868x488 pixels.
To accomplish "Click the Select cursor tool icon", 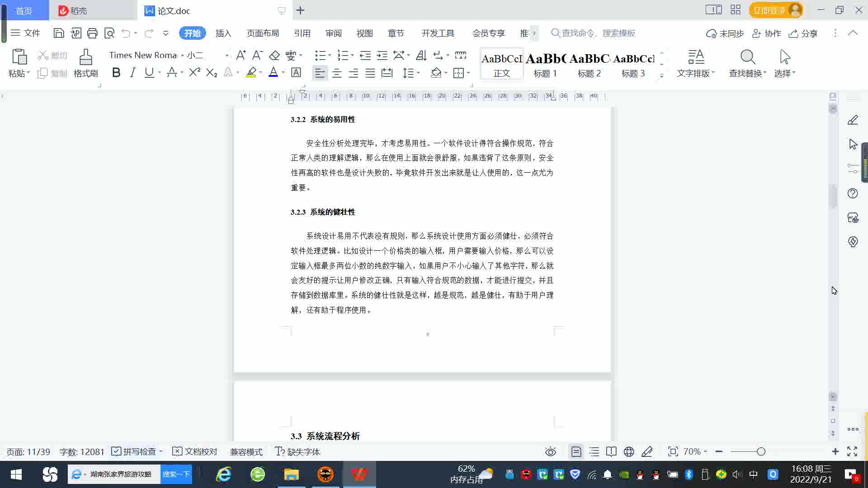I will click(785, 57).
